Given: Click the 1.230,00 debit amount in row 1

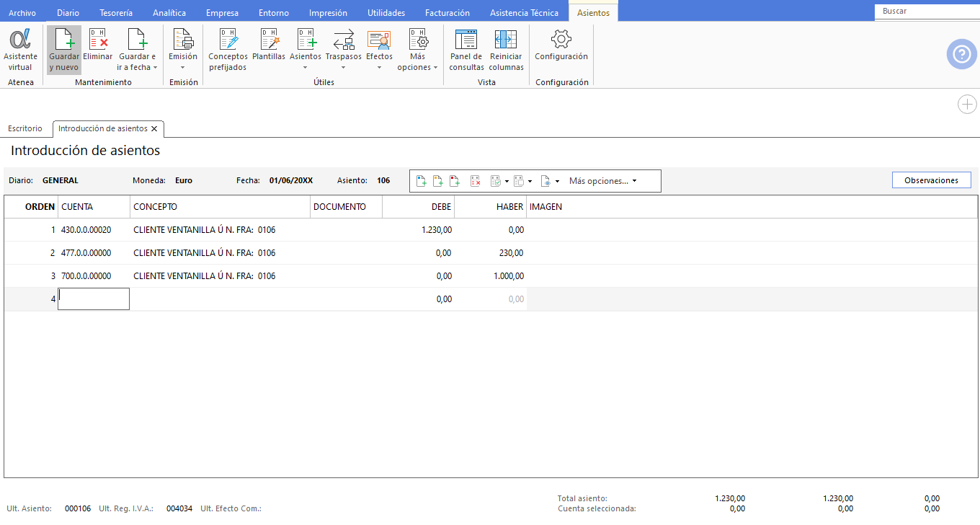Looking at the screenshot, I should pos(437,230).
